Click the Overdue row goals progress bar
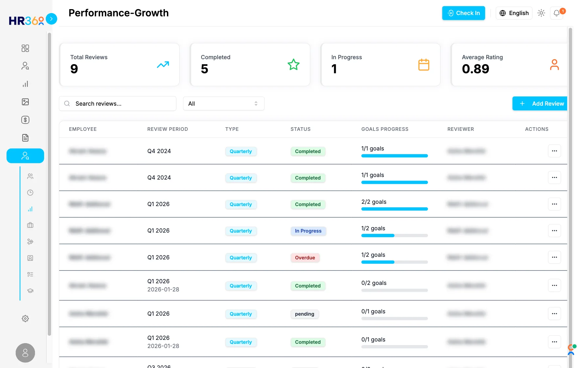The image size is (588, 368). (395, 262)
